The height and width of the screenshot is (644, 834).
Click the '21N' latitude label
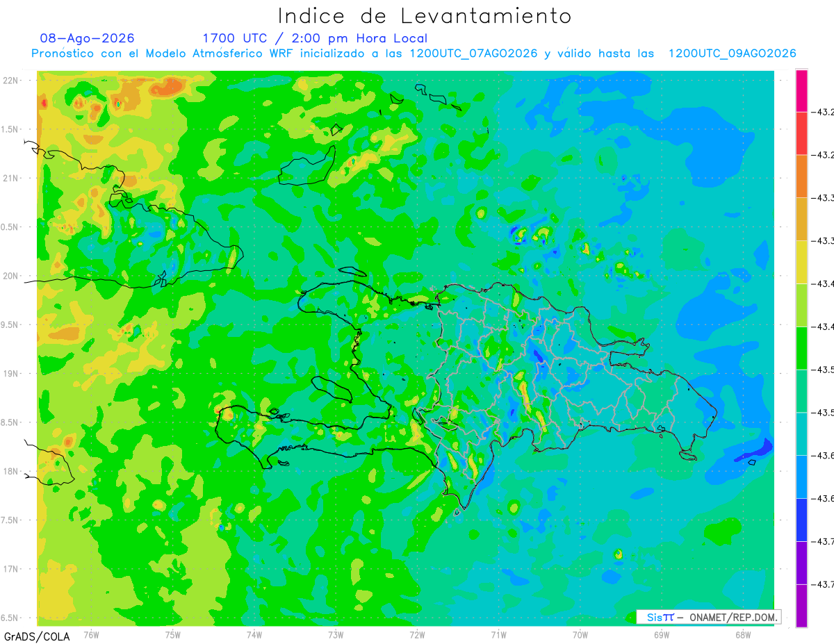10,178
